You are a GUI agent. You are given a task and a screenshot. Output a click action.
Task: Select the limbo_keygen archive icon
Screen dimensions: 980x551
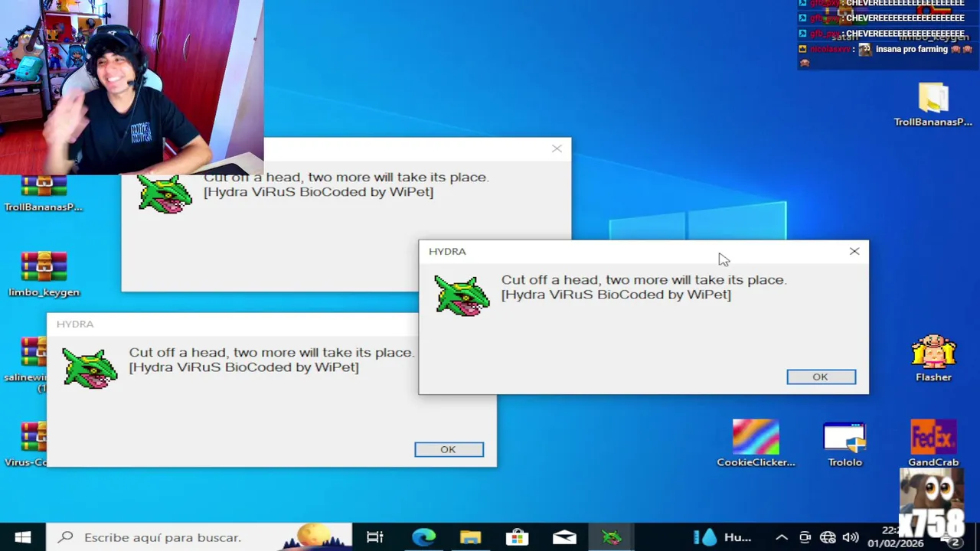point(44,274)
